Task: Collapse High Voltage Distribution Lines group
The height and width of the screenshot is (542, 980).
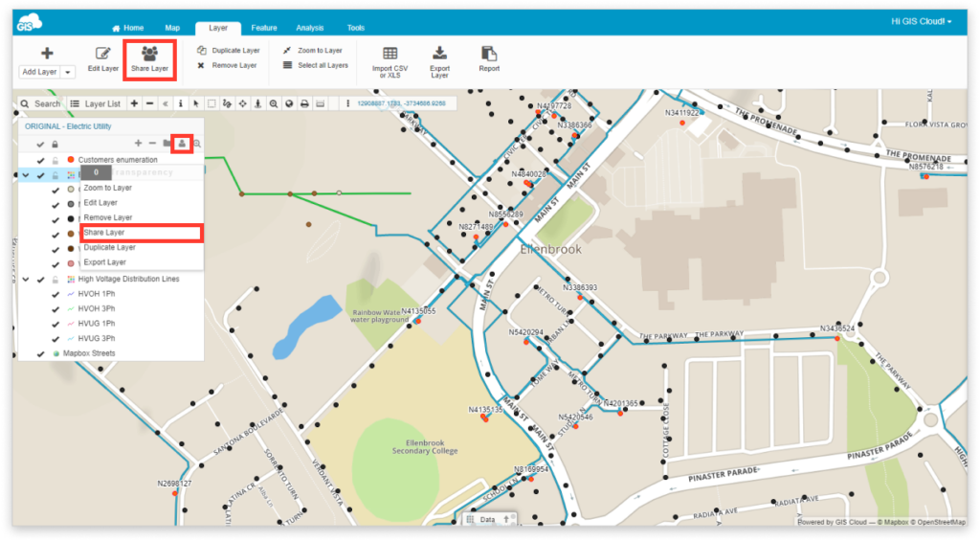Action: click(26, 280)
